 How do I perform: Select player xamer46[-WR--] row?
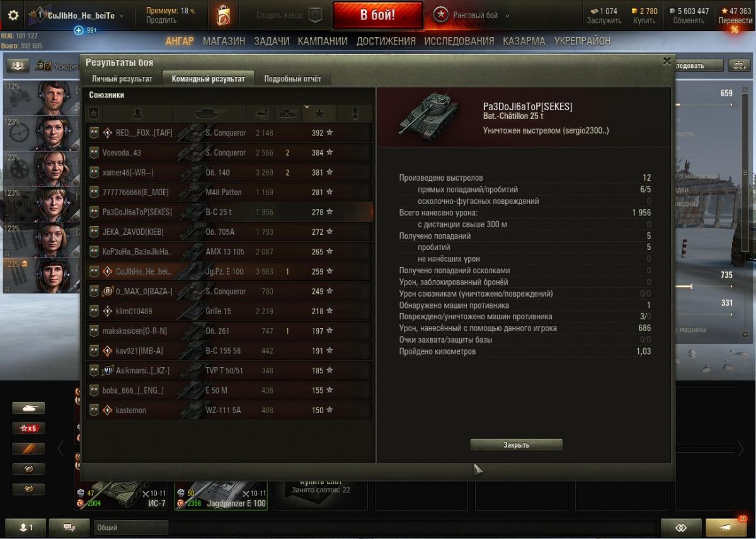(x=229, y=173)
